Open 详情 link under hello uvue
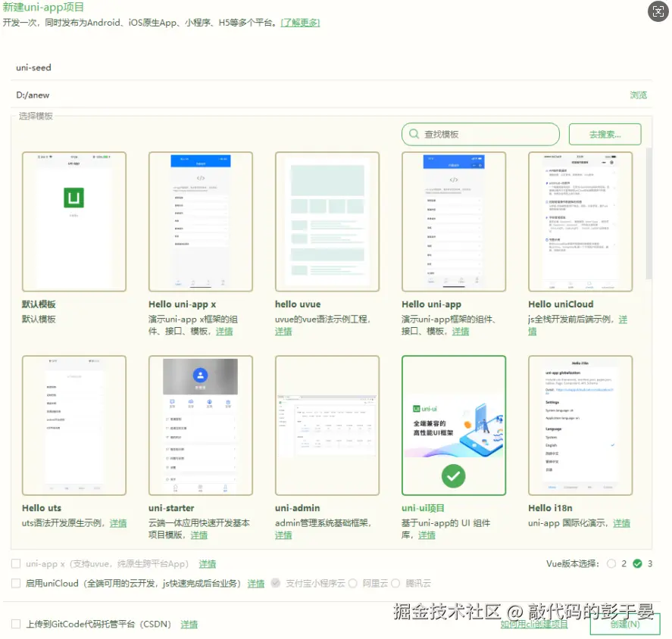 [283, 331]
